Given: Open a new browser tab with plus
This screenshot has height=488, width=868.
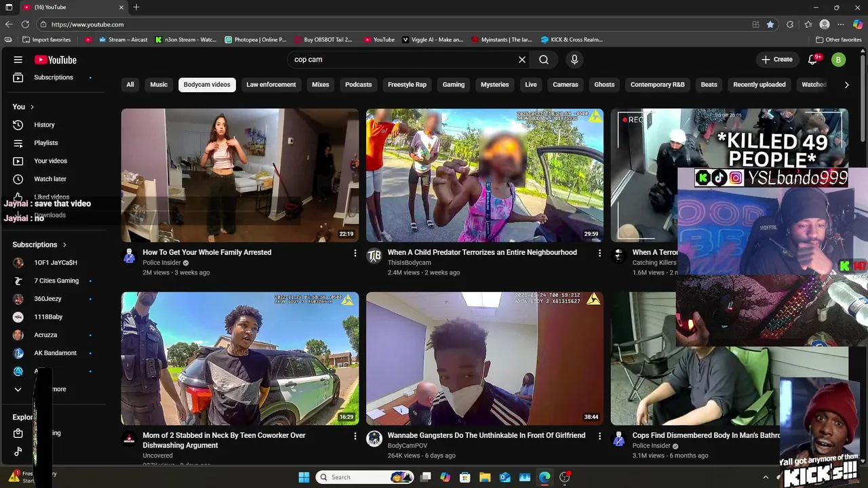Looking at the screenshot, I should pos(136,7).
